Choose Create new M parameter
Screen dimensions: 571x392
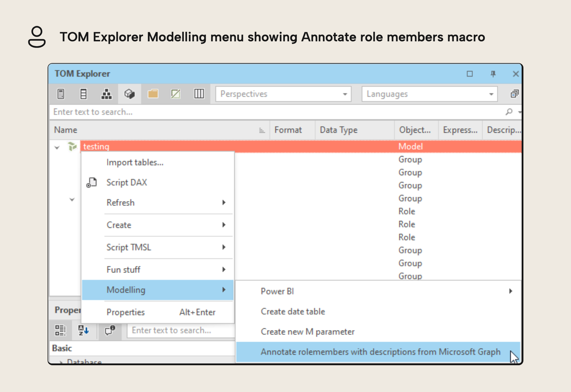click(x=378, y=332)
